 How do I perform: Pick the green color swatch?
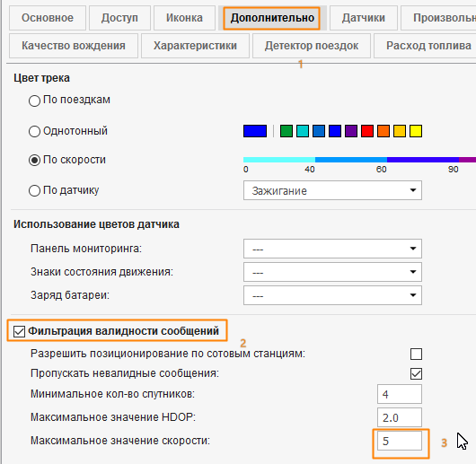point(286,131)
